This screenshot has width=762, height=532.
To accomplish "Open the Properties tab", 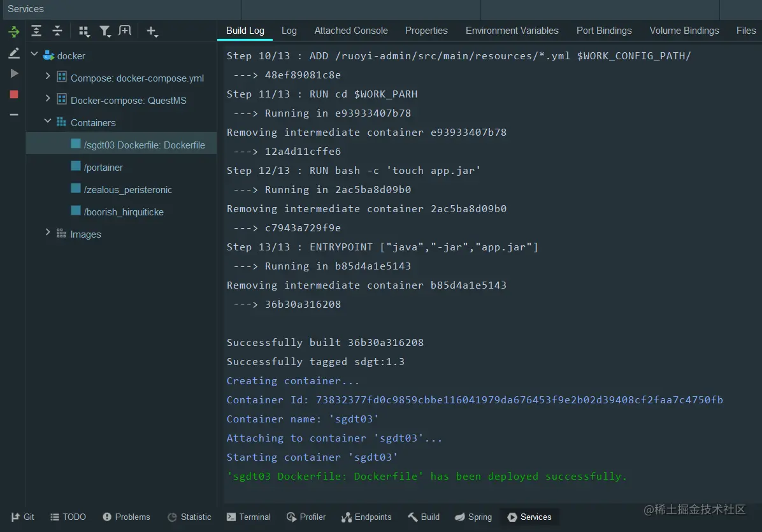I will pyautogui.click(x=426, y=31).
